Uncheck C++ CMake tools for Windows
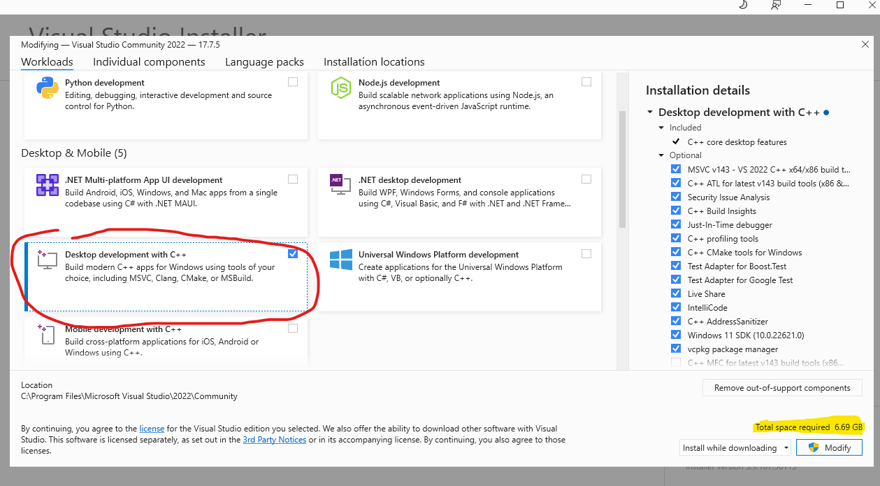 [x=676, y=252]
